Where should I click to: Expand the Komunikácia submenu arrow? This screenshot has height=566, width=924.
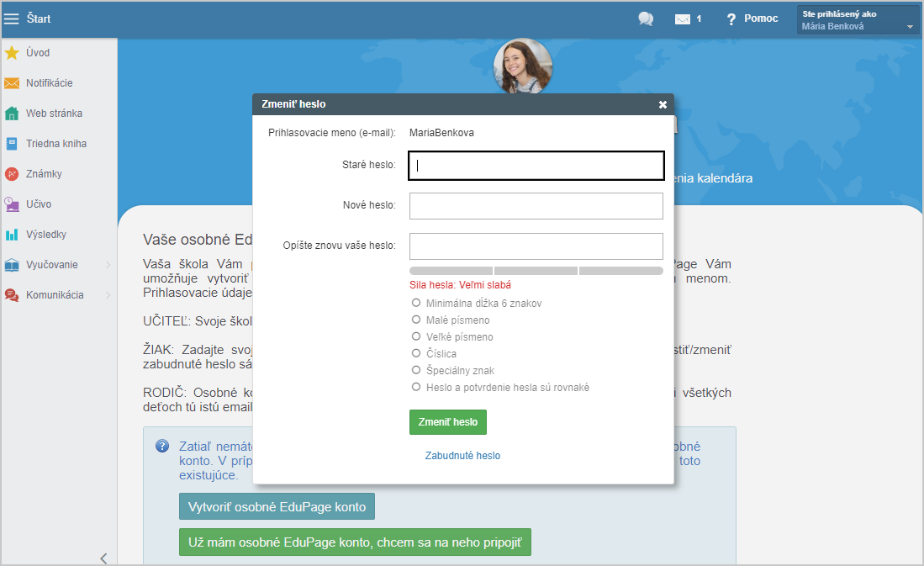(x=108, y=295)
